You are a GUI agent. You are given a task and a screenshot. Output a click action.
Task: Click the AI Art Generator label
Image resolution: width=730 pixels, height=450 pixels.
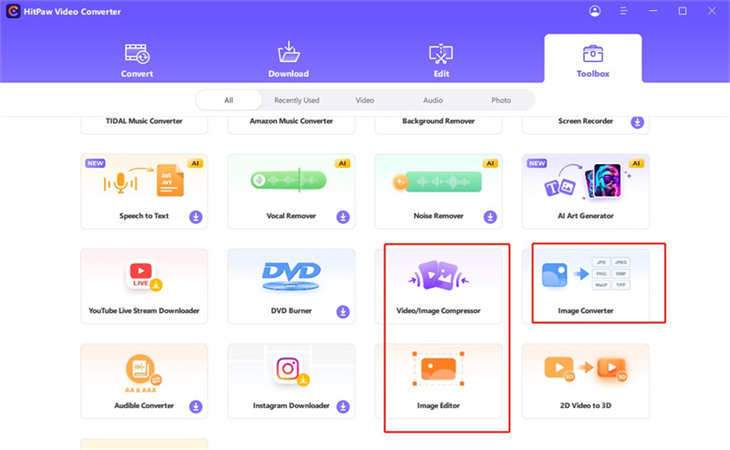(x=586, y=216)
